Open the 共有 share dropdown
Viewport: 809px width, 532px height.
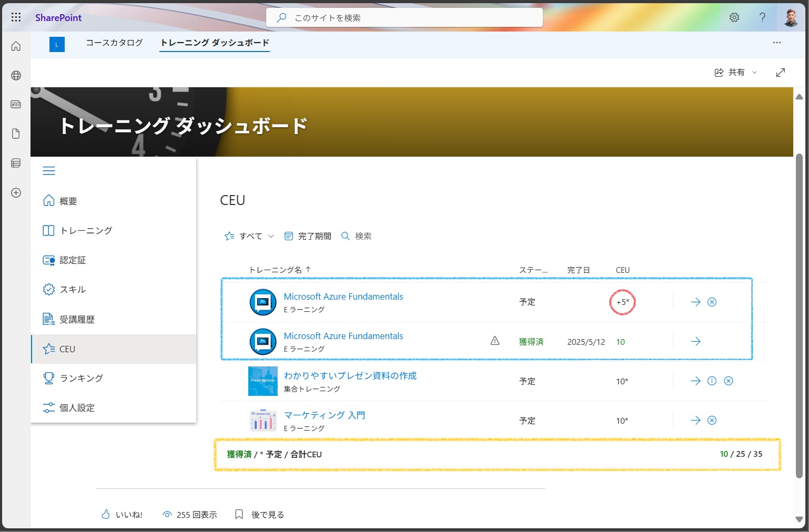pyautogui.click(x=735, y=73)
